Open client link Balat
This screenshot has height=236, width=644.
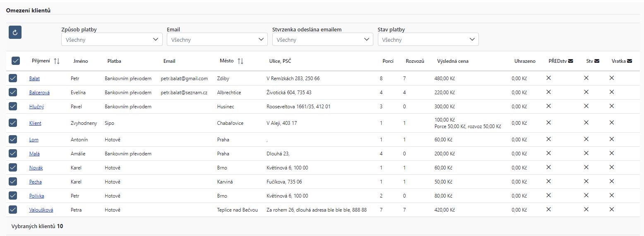click(x=34, y=79)
